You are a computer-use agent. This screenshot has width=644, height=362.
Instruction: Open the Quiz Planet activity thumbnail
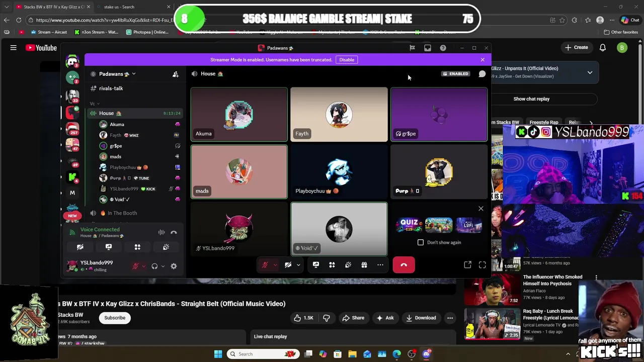pyautogui.click(x=409, y=225)
